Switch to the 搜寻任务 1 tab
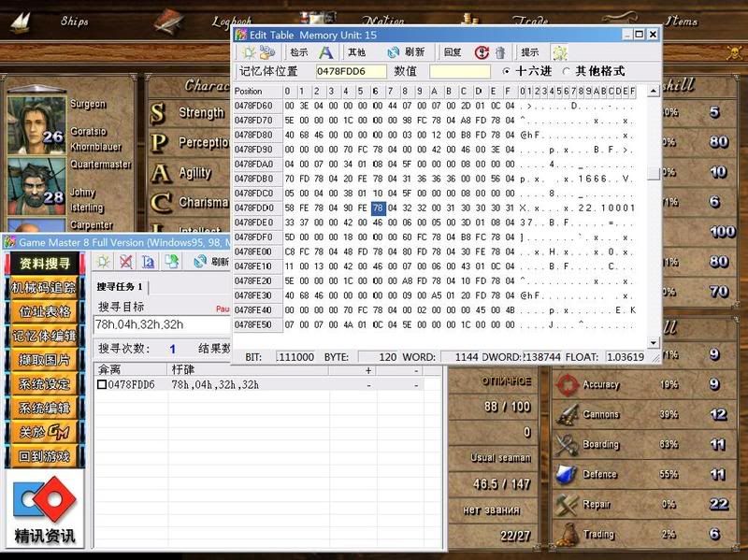 coord(120,287)
